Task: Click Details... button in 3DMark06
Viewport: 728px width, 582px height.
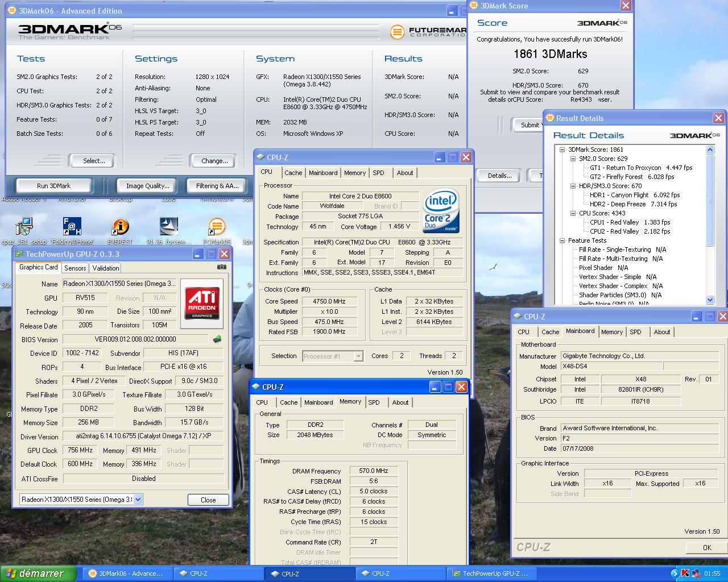Action: [x=499, y=176]
